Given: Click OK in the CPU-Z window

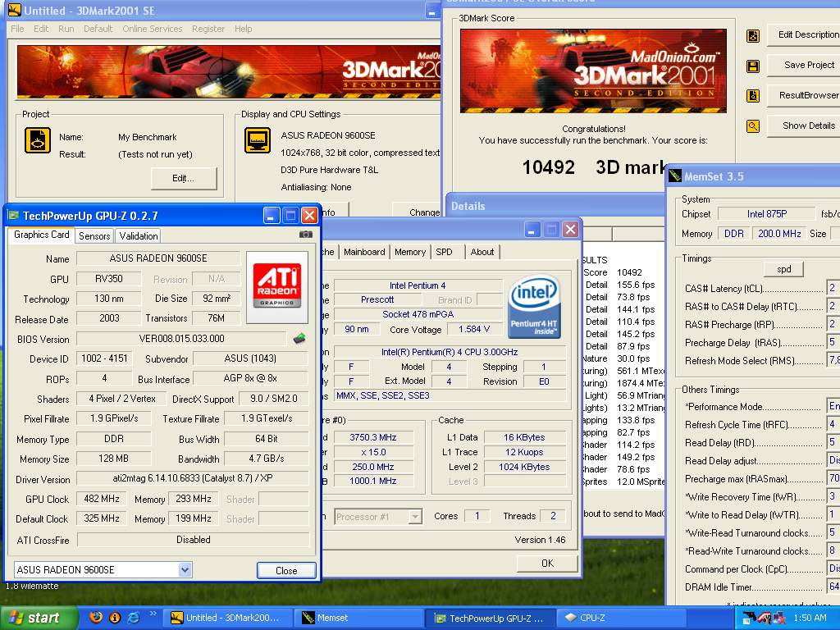Looking at the screenshot, I should (x=547, y=563).
